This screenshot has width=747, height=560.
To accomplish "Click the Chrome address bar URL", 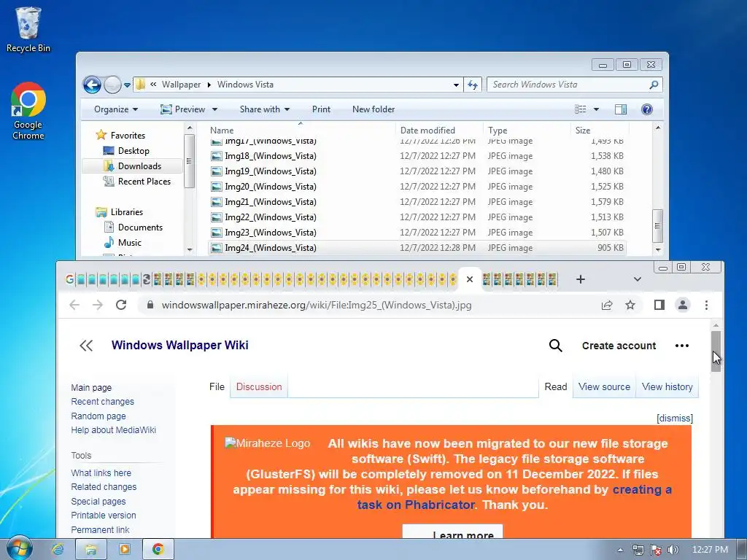I will (x=317, y=306).
